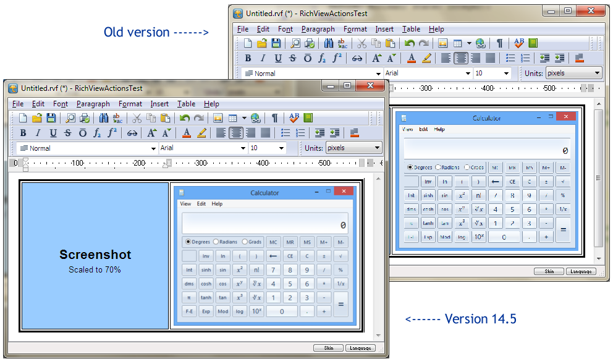The image size is (613, 364).
Task: Click the Undo arrow in the front window
Action: click(184, 118)
